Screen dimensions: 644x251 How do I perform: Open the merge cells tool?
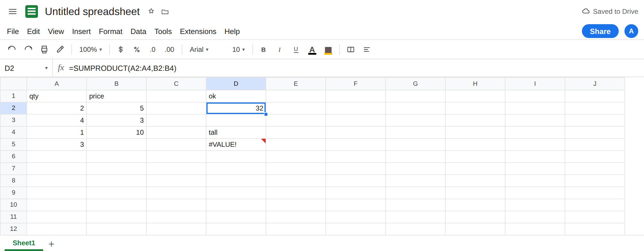(350, 50)
